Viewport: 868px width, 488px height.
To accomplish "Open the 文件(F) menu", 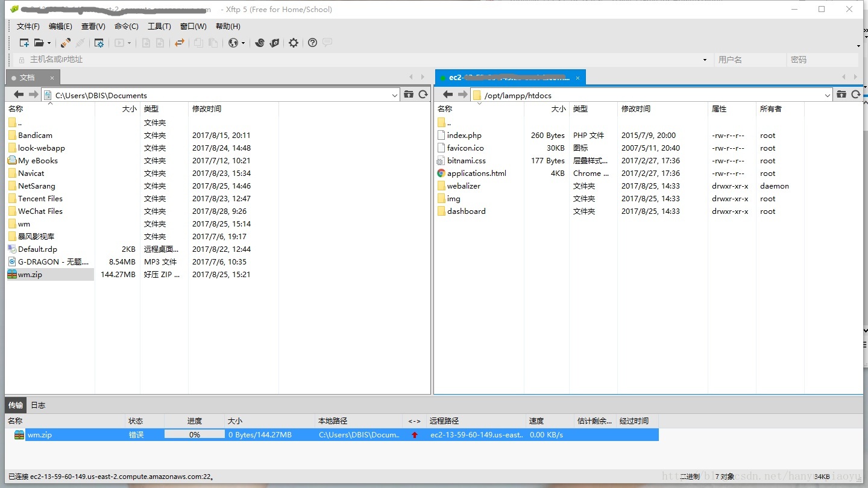I will (28, 26).
